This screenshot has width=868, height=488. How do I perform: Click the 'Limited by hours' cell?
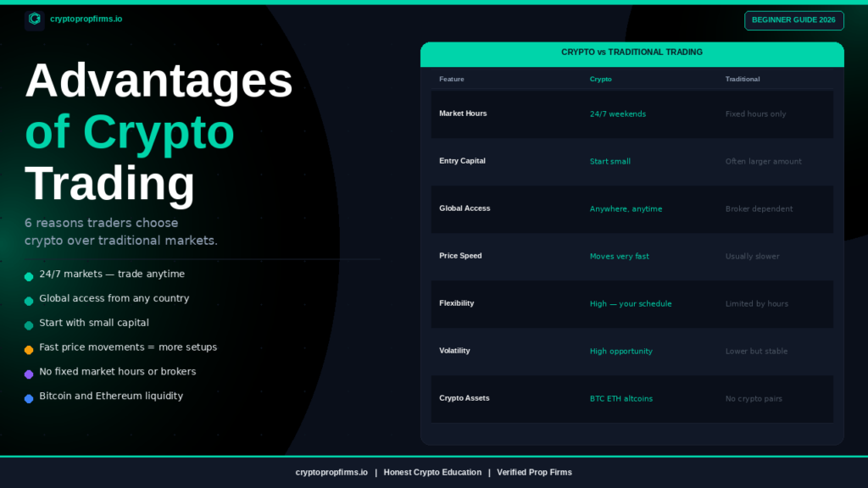click(x=757, y=304)
